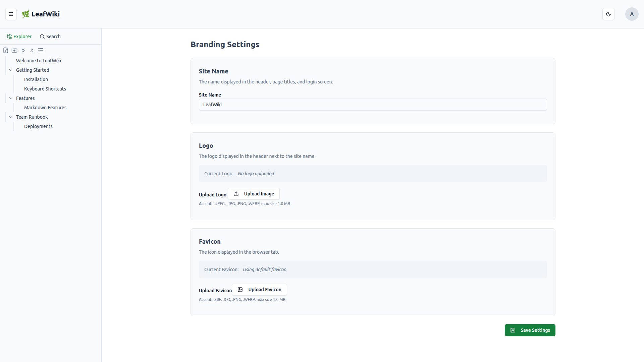Image resolution: width=644 pixels, height=362 pixels.
Task: Collapse all tree nodes
Action: (x=32, y=50)
